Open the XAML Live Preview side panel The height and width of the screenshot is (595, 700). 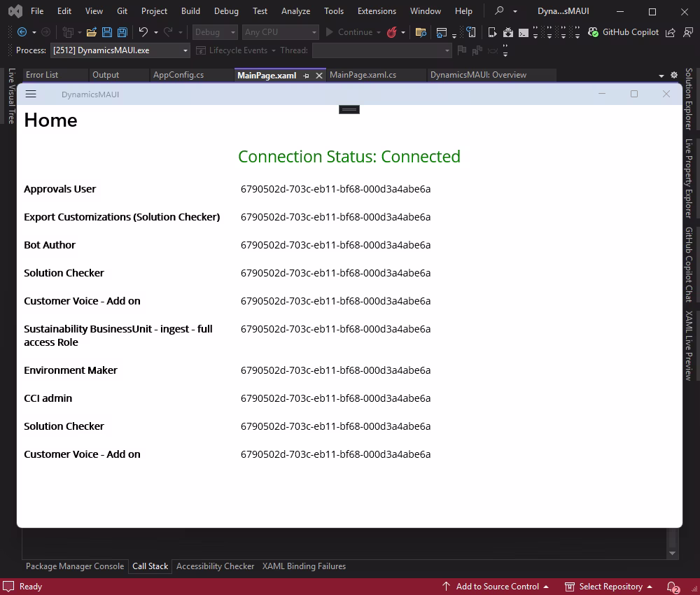(689, 346)
